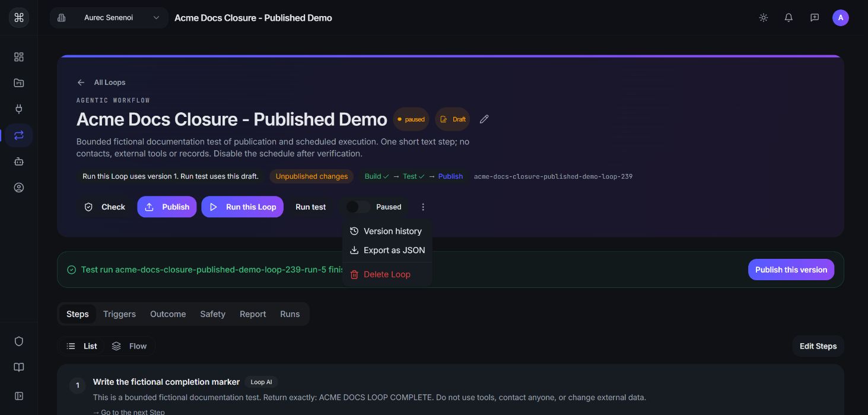This screenshot has height=415, width=868.
Task: Open the three-dot more options menu
Action: point(423,207)
